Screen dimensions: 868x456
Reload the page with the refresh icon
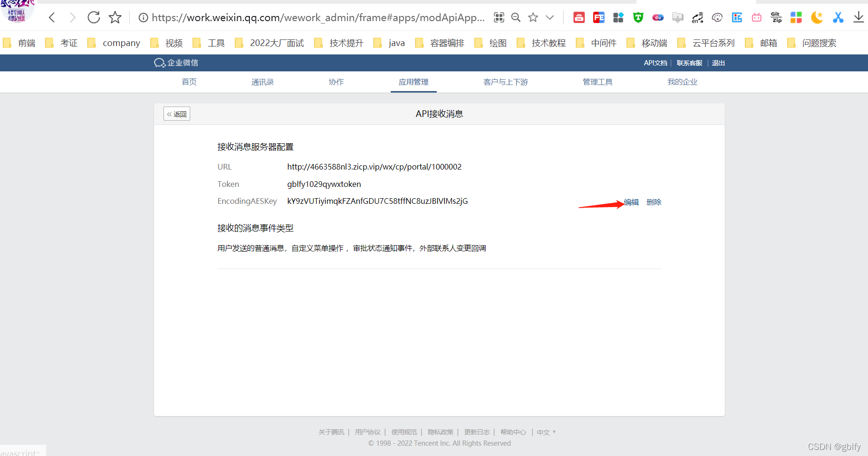(x=94, y=18)
